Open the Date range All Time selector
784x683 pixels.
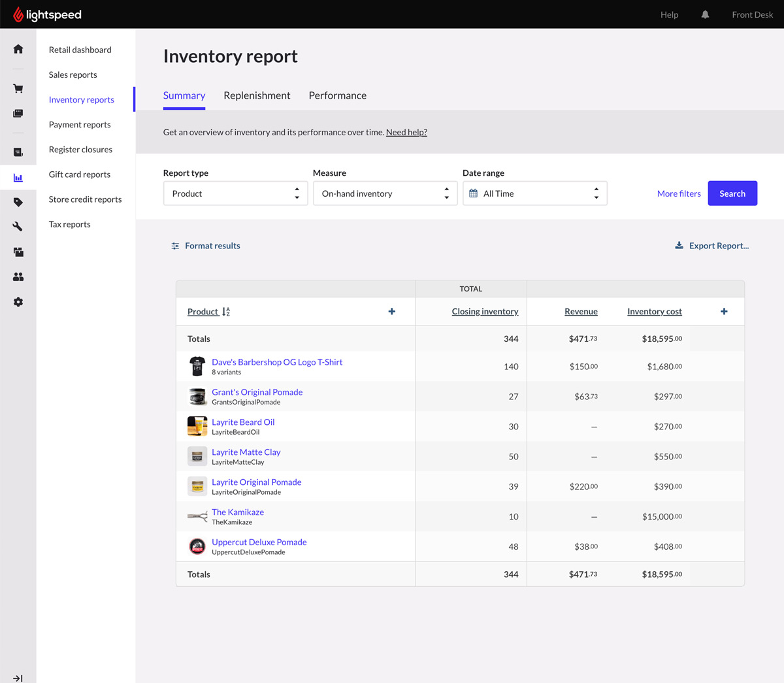point(534,193)
